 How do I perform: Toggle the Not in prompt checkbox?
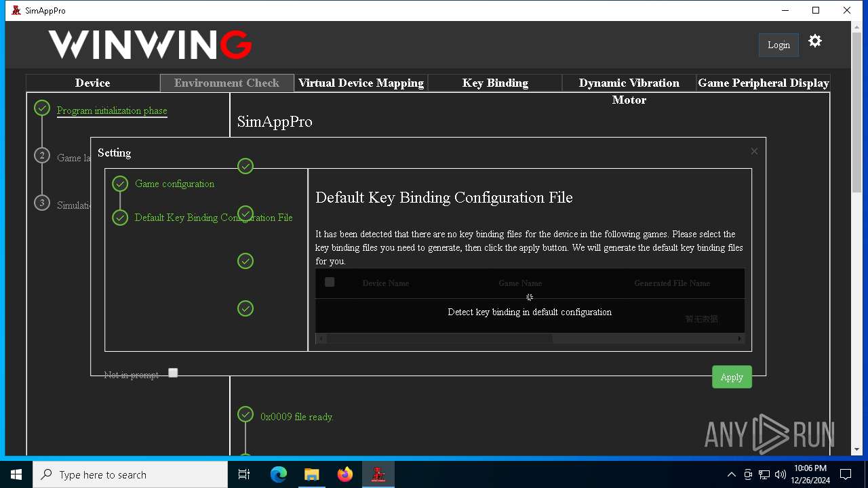point(173,373)
